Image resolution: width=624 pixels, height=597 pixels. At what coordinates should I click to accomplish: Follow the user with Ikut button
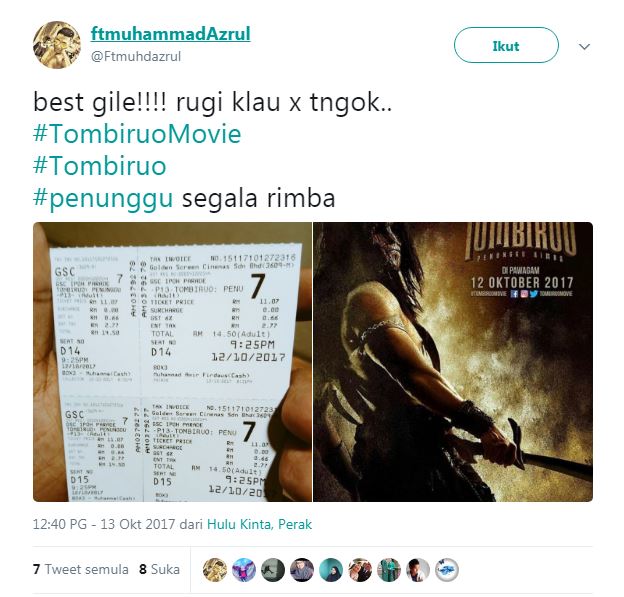click(x=506, y=45)
